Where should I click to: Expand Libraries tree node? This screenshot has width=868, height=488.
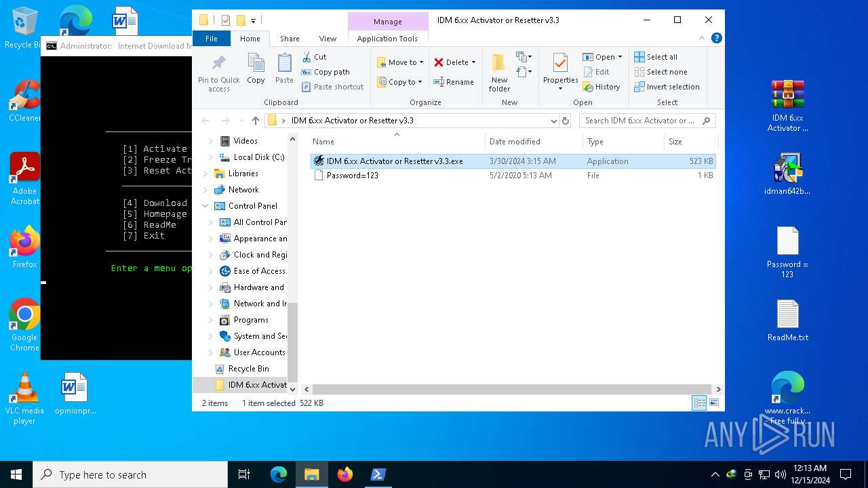[x=205, y=174]
